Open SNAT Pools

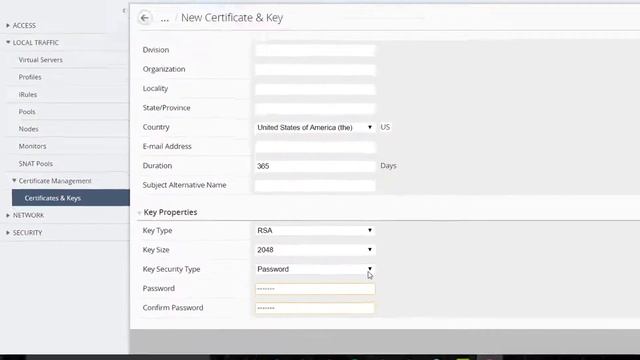click(36, 163)
